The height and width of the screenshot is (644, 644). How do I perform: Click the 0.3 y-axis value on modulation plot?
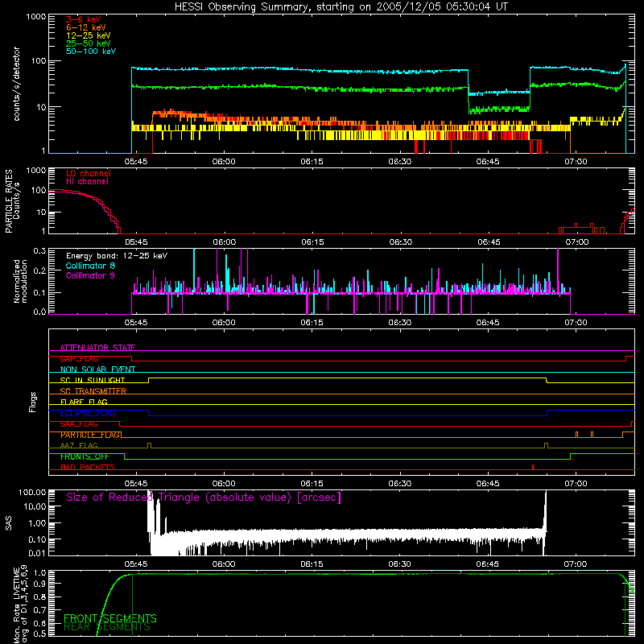click(x=39, y=251)
